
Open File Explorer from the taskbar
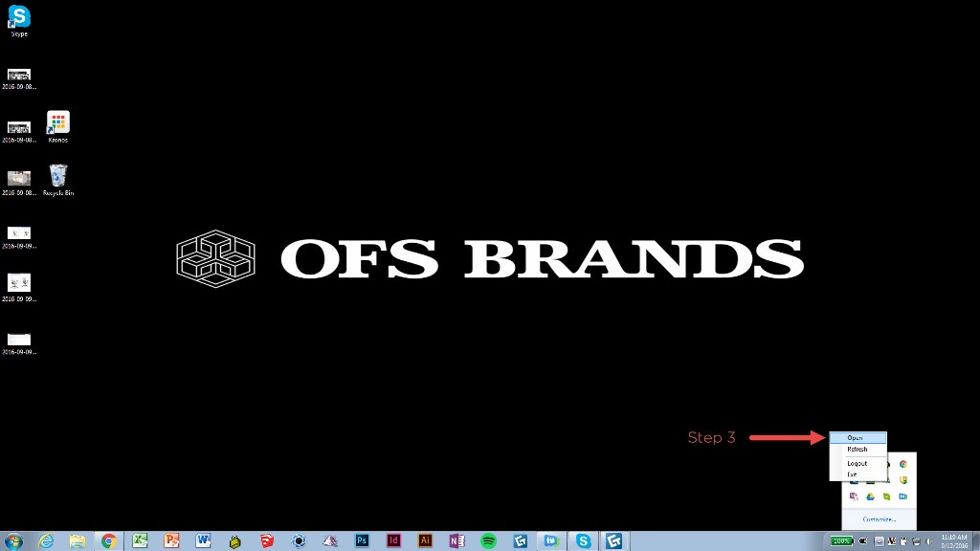[x=77, y=541]
